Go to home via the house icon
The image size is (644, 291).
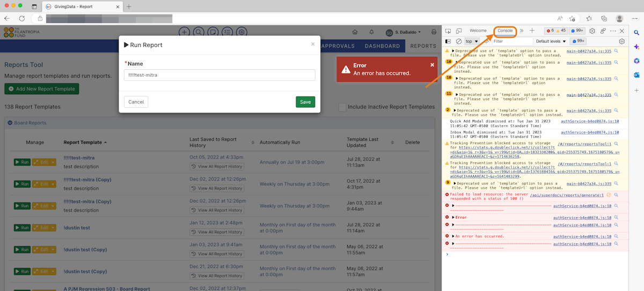pyautogui.click(x=355, y=32)
